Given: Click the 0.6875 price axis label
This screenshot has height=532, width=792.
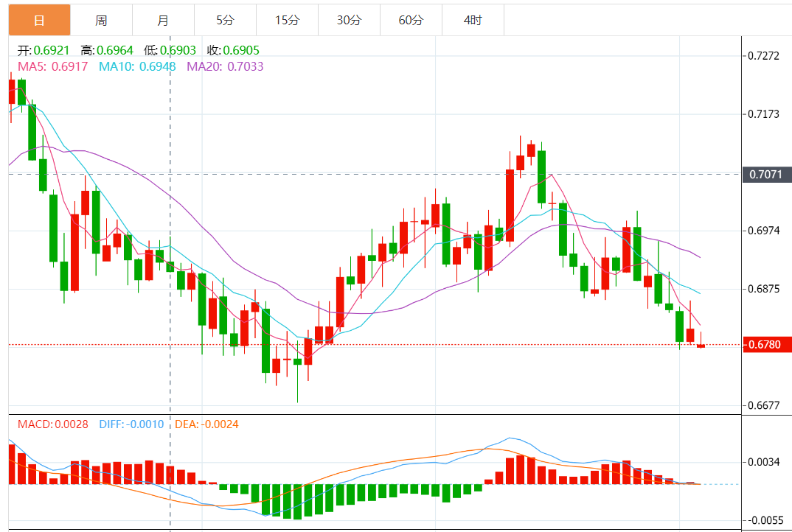Looking at the screenshot, I should click(x=764, y=290).
